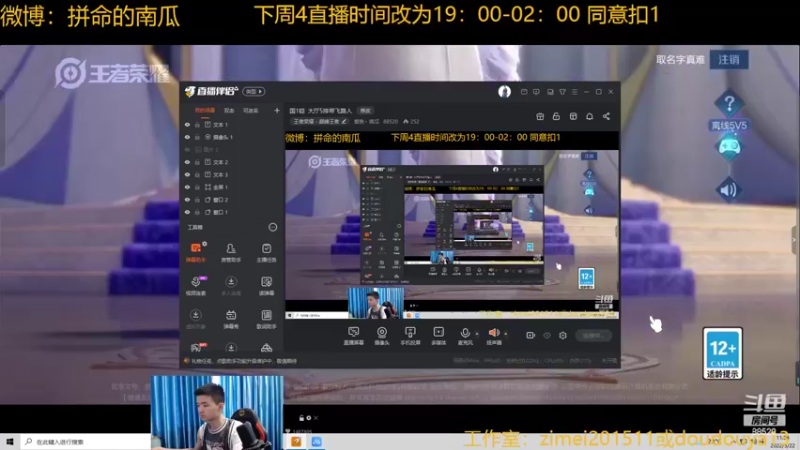Open the 读弹幕 tool
Viewport: 800px width, 450px height.
click(x=266, y=286)
